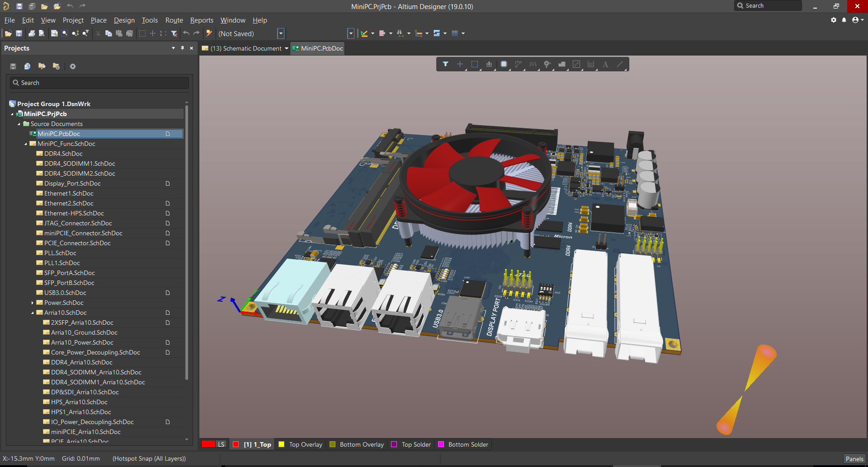
Task: Click the red current layer color swatch
Action: pyautogui.click(x=208, y=444)
